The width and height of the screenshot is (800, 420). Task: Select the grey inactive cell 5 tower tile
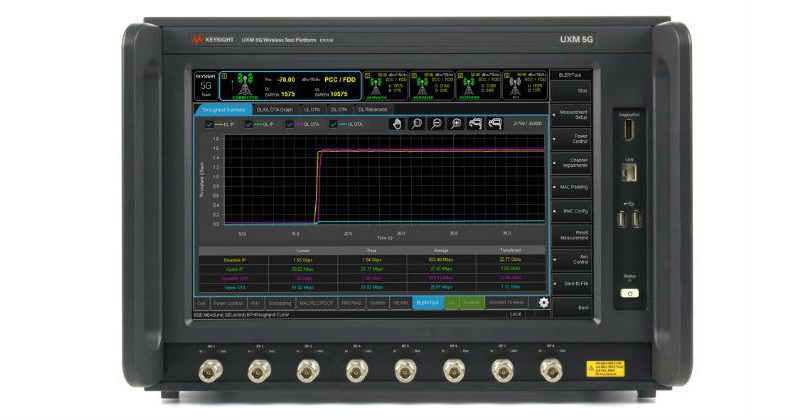(x=524, y=86)
